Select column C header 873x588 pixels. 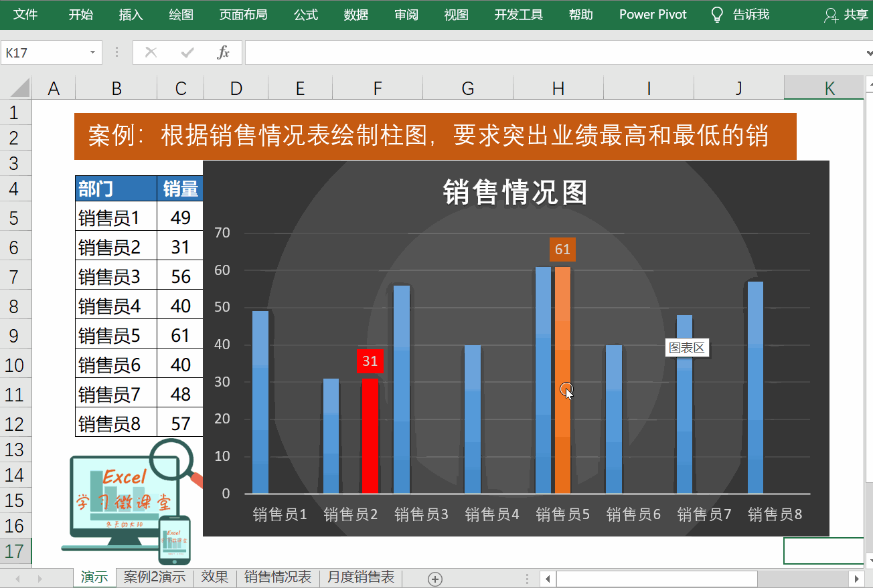click(181, 88)
